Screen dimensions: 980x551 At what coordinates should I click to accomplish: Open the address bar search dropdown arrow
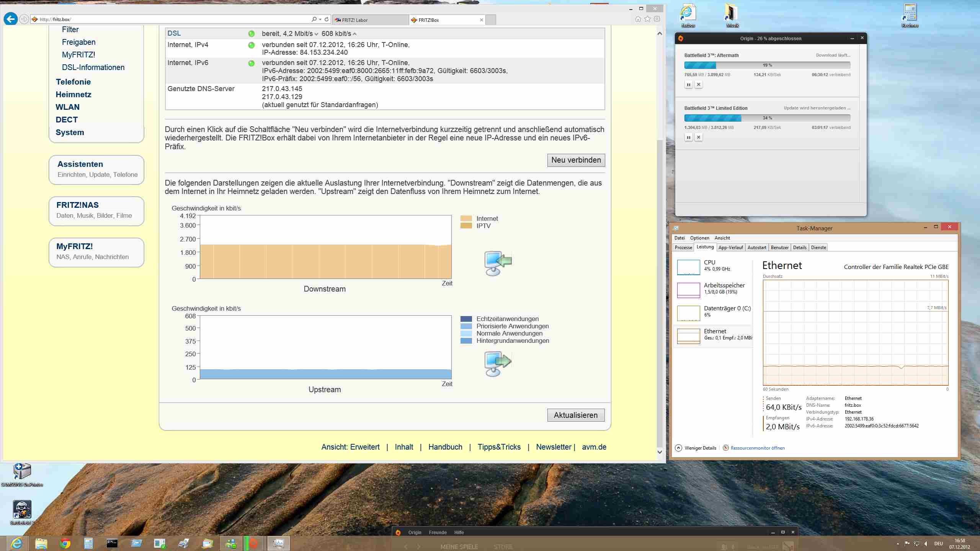(x=320, y=19)
